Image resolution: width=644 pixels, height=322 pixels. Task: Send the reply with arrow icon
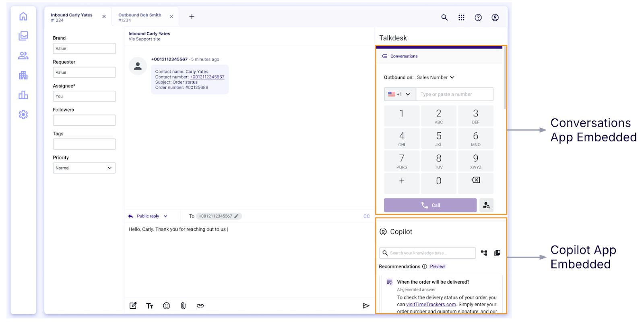point(366,306)
